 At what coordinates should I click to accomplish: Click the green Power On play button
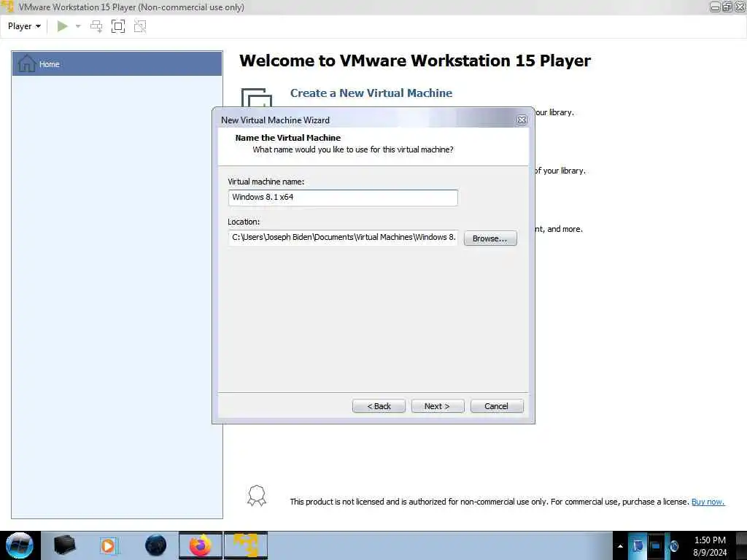63,26
